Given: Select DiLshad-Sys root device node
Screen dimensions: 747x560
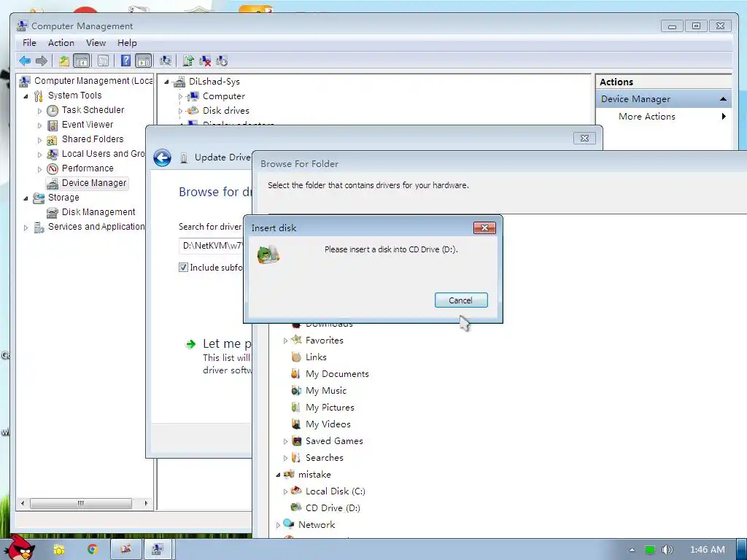Looking at the screenshot, I should pyautogui.click(x=214, y=82).
